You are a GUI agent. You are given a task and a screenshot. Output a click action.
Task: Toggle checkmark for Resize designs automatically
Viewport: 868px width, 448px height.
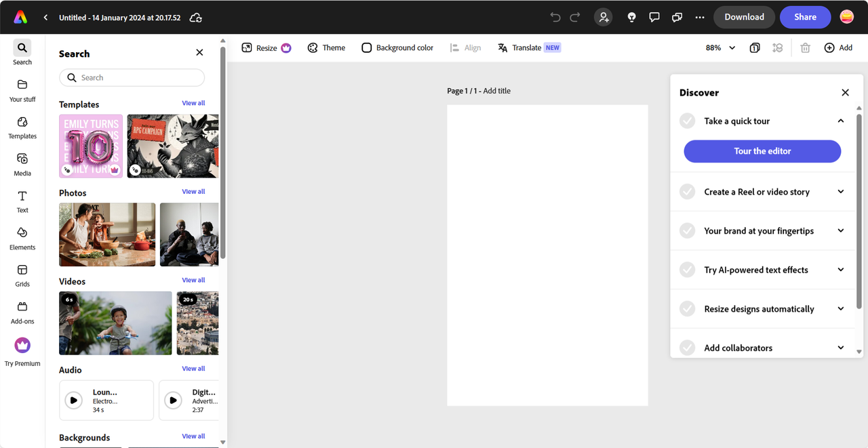pyautogui.click(x=688, y=309)
